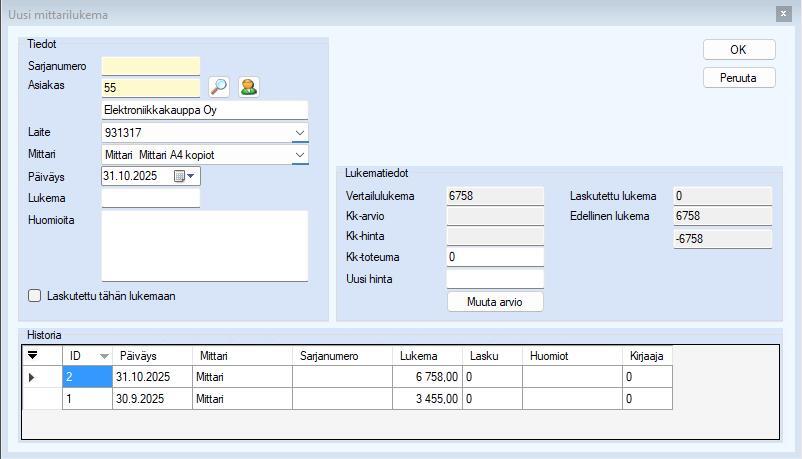The image size is (802, 459).
Task: Enable 'Laskutettu tähän lukemaan' checkbox
Action: [35, 296]
